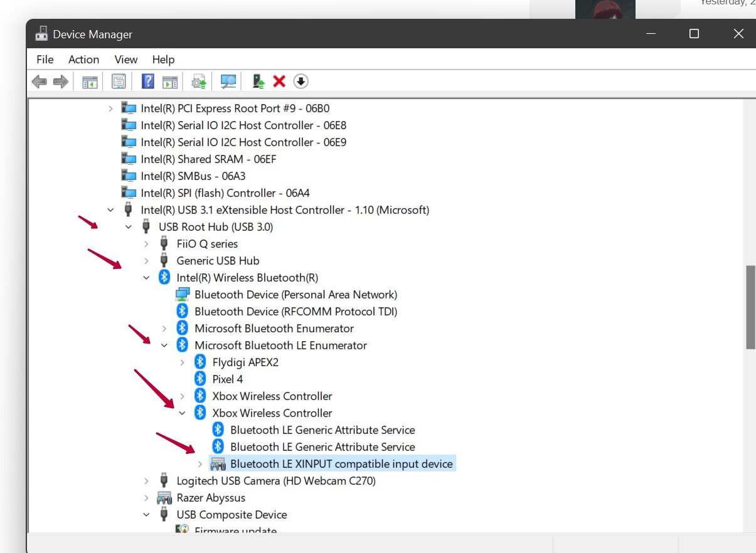The height and width of the screenshot is (553, 756).
Task: Click the Add drivers toolbar icon
Action: pos(258,82)
